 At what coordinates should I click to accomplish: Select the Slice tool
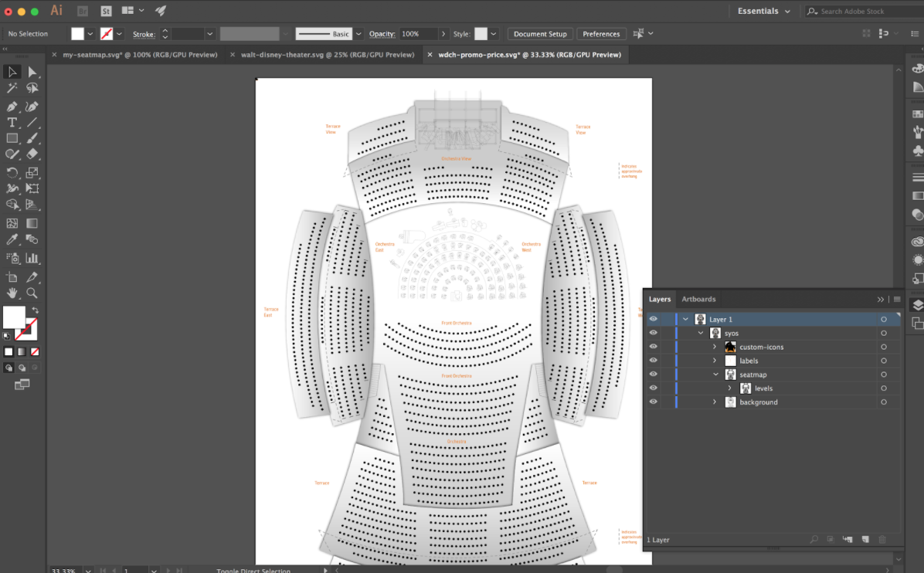[32, 276]
